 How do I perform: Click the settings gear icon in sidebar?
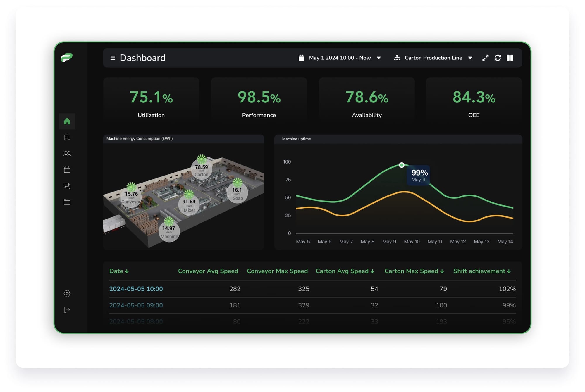(x=67, y=294)
